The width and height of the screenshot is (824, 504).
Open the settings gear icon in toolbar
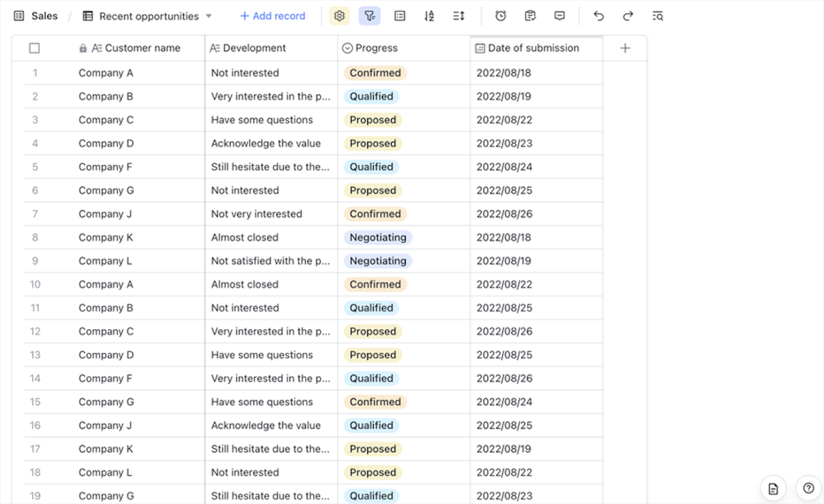pos(339,16)
